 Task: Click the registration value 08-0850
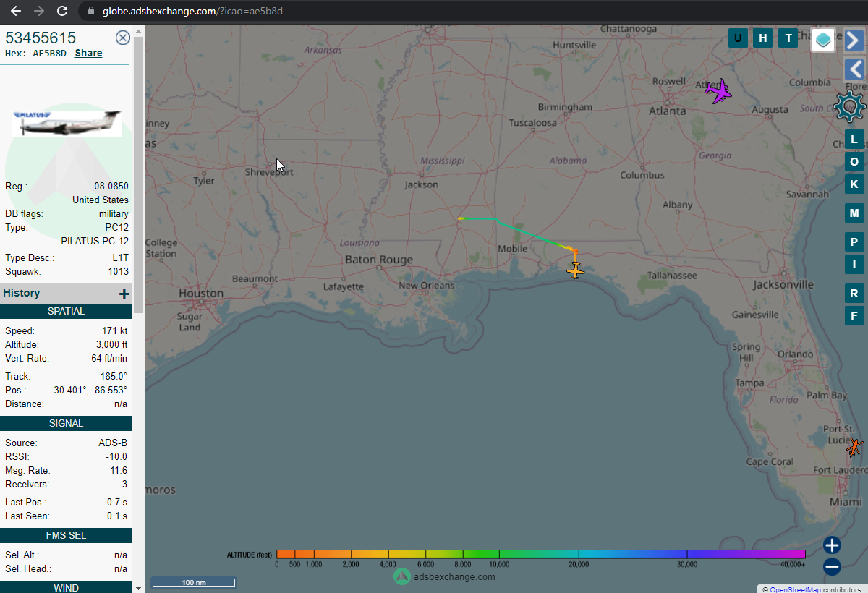point(113,186)
